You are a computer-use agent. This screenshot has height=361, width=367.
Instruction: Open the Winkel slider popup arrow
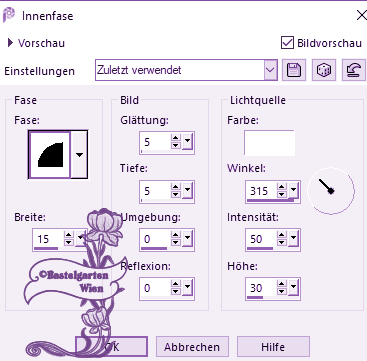click(x=293, y=190)
